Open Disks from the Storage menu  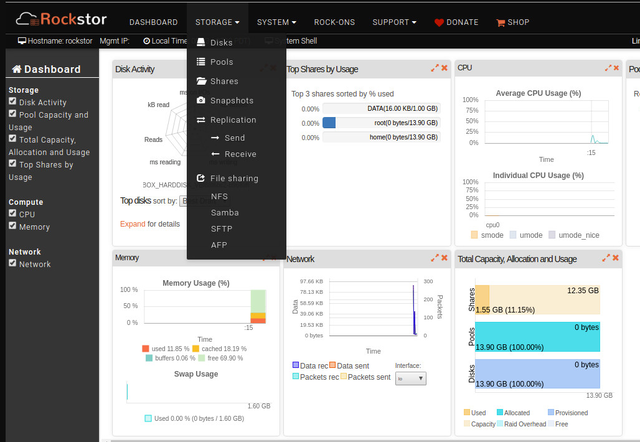tap(221, 43)
